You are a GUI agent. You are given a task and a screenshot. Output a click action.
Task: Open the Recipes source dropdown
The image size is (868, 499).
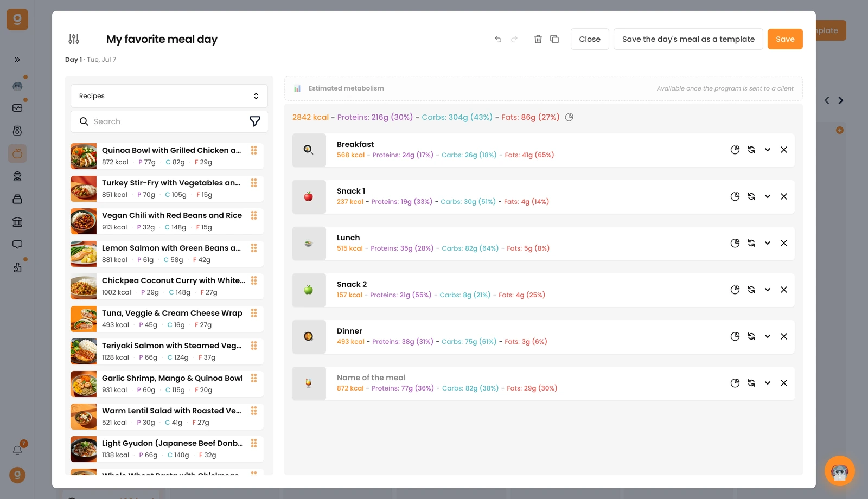click(x=169, y=96)
